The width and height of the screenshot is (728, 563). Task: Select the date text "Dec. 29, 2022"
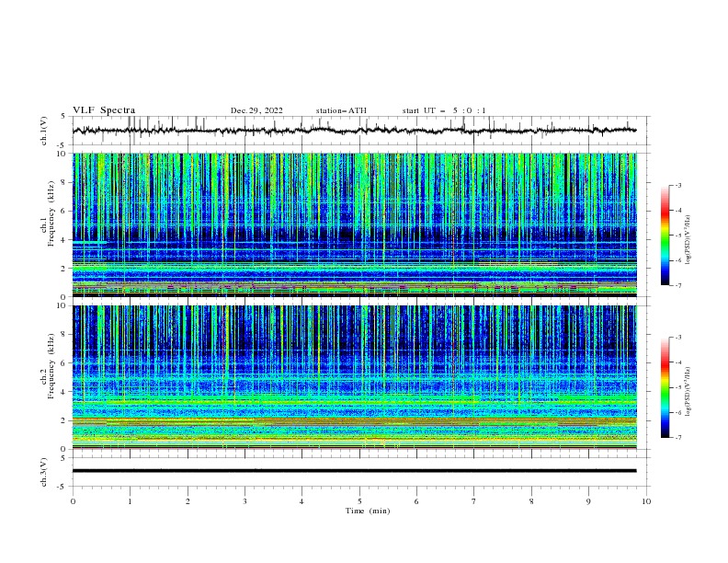pyautogui.click(x=256, y=110)
